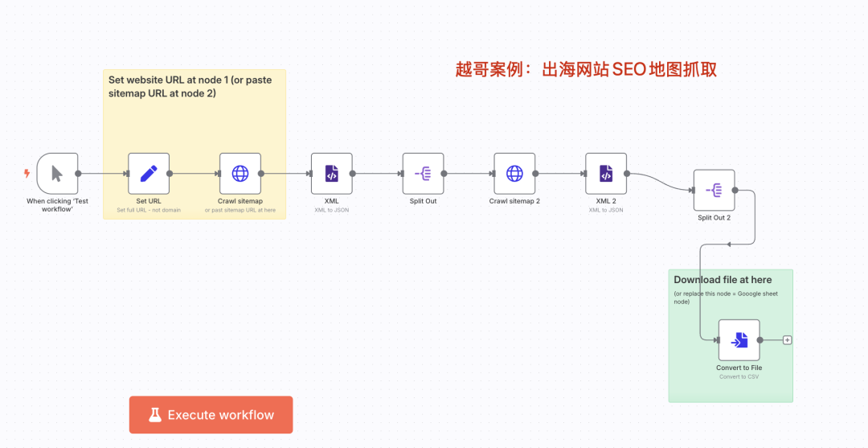Click the output dot of XML 2 node

coord(627,174)
